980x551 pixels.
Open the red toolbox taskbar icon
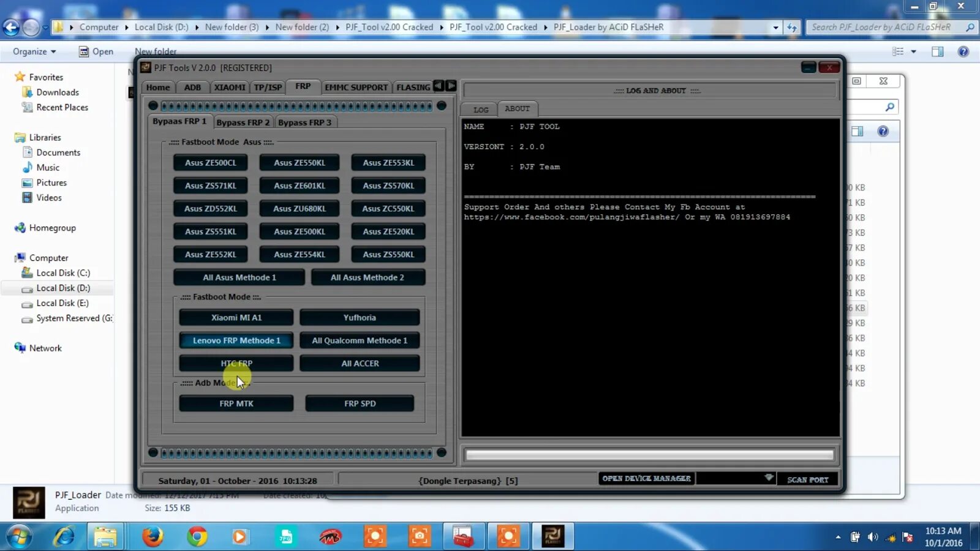463,537
